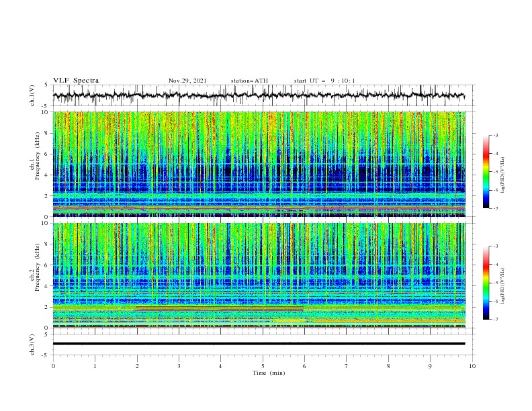The width and height of the screenshot is (532, 411).
Task: Click the '4' kHz tick of ch.2 spectrogram
Action: click(x=46, y=286)
